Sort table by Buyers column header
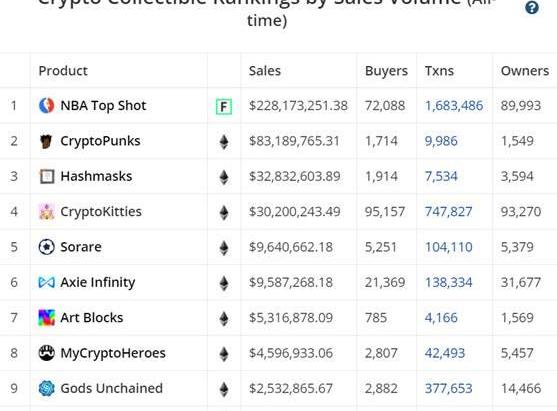Viewport: 557px width, 411px height. click(386, 71)
